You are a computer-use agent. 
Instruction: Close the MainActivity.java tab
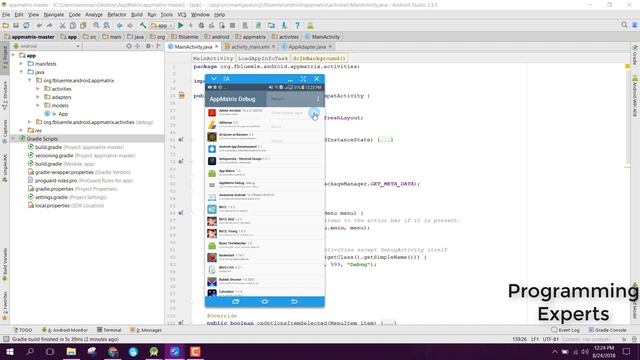point(217,47)
